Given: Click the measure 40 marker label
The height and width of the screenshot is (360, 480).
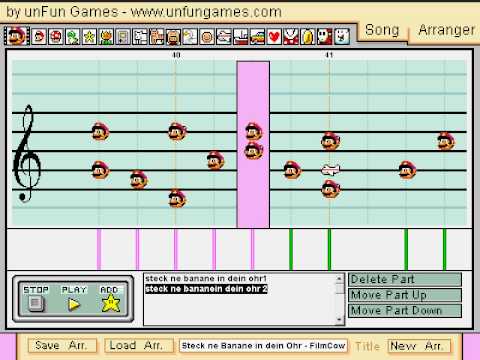Looking at the screenshot, I should click(176, 55).
